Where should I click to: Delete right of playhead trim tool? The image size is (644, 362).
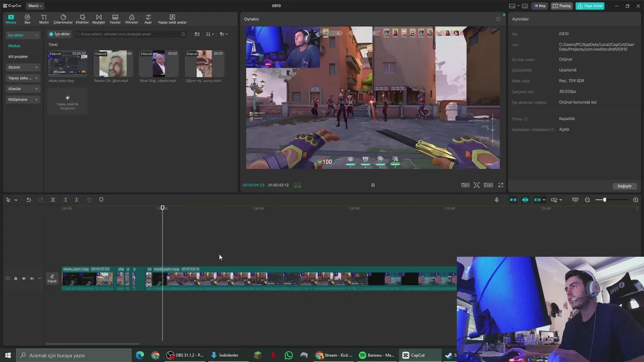point(77,200)
